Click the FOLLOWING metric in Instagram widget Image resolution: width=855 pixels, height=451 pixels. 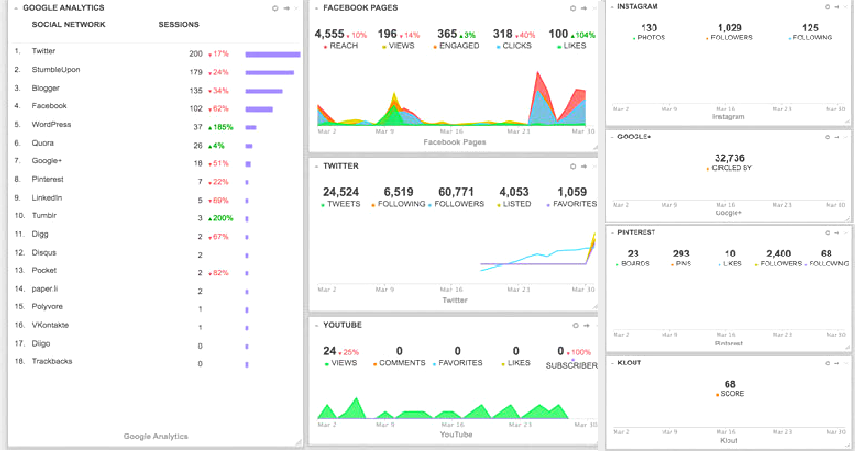click(x=810, y=32)
